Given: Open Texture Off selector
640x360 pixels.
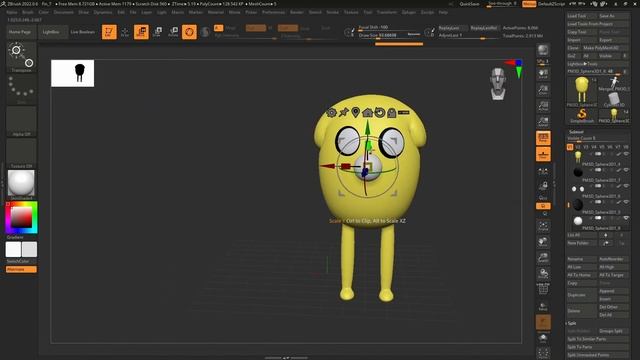Looking at the screenshot, I should (x=21, y=153).
